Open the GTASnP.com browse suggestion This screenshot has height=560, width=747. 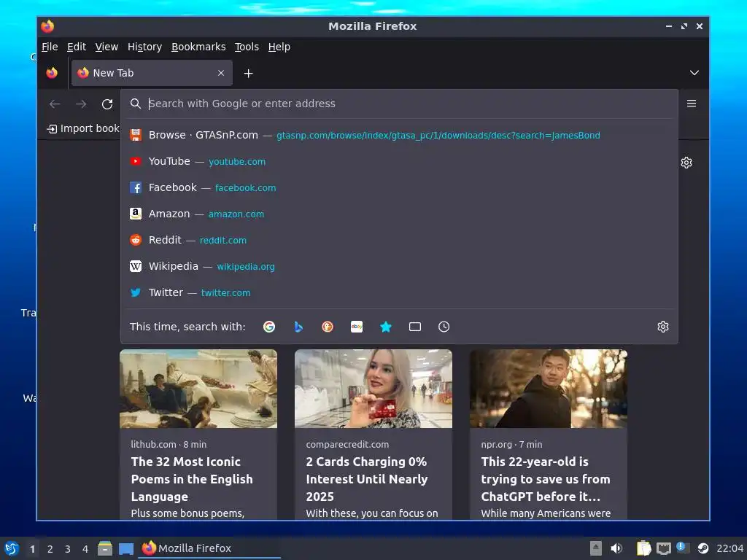[x=399, y=135]
